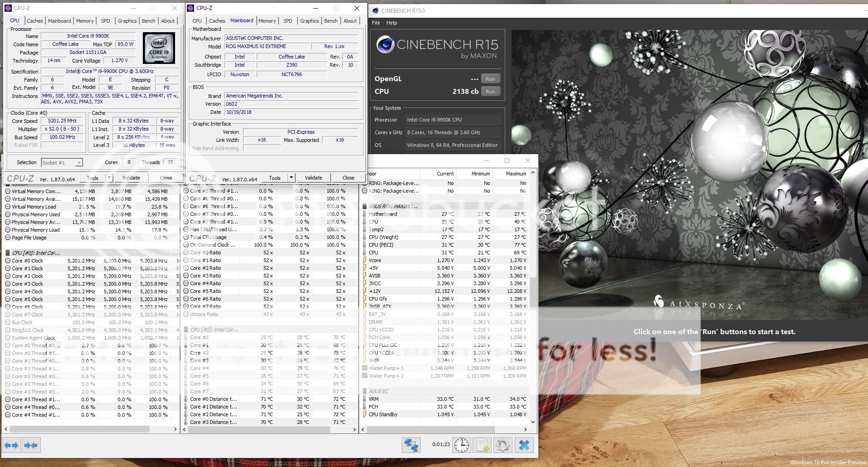Click Virtual Memory Load row icon
Screen dimensions: 868x467
(x=8, y=207)
